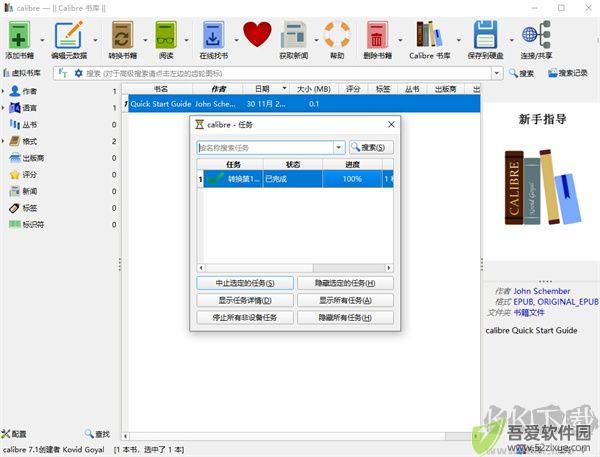Image resolution: width=600 pixels, height=457 pixels.
Task: Close the calibre jobs dialog
Action: 391,124
